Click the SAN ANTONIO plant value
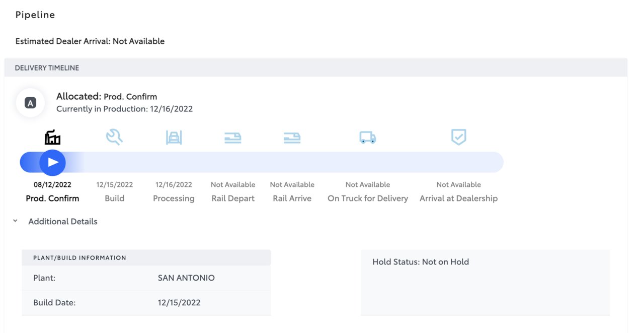 point(186,278)
